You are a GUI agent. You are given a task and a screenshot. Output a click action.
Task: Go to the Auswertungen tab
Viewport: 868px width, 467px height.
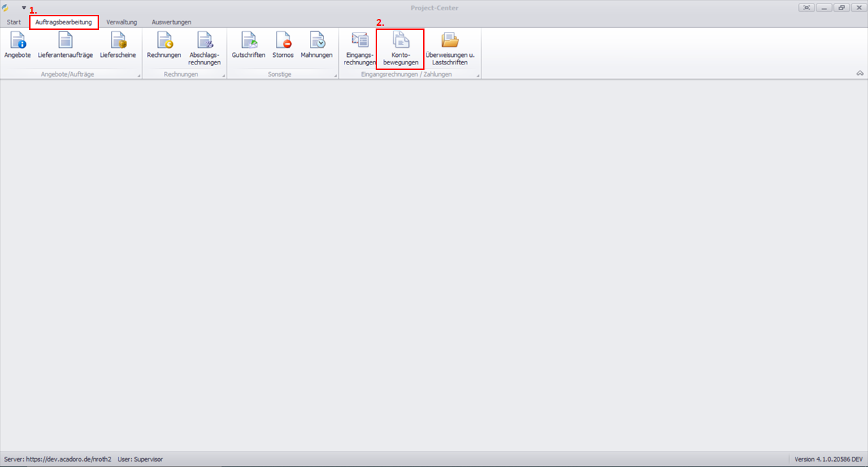point(172,22)
